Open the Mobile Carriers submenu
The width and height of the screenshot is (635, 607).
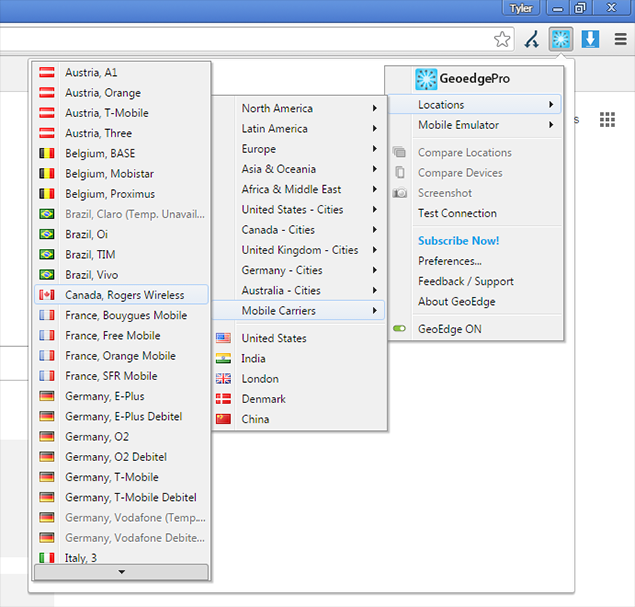pyautogui.click(x=298, y=311)
